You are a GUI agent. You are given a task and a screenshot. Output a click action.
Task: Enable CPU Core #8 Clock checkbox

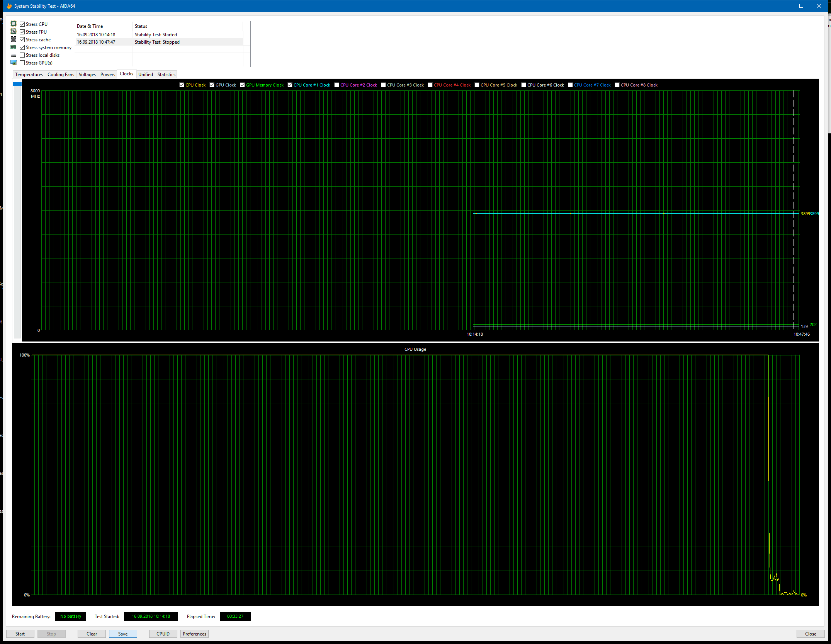click(x=617, y=85)
